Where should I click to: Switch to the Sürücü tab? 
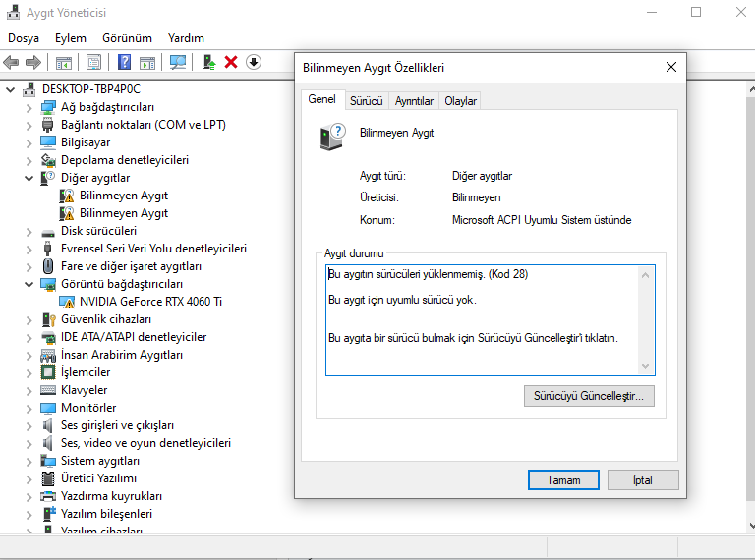(x=366, y=101)
